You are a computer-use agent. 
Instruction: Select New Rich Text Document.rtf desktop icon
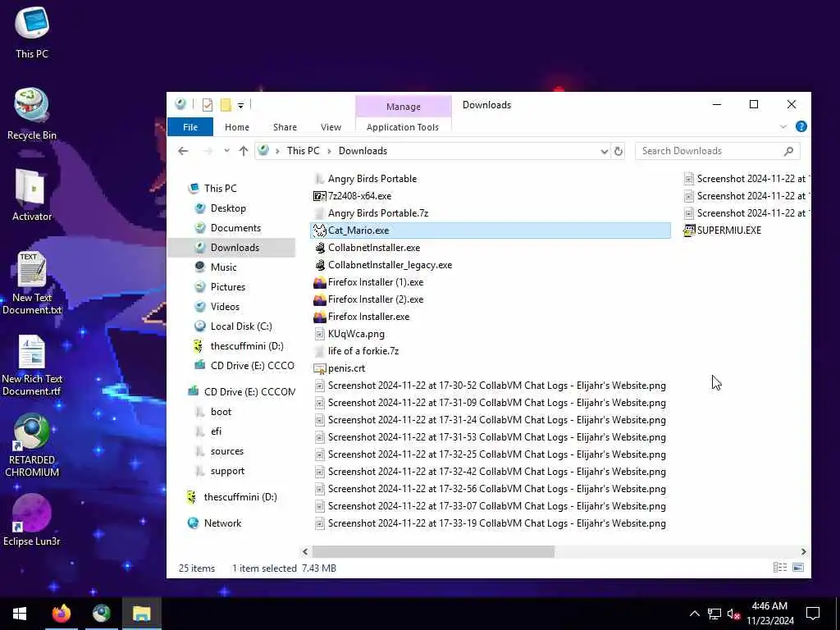pyautogui.click(x=32, y=365)
